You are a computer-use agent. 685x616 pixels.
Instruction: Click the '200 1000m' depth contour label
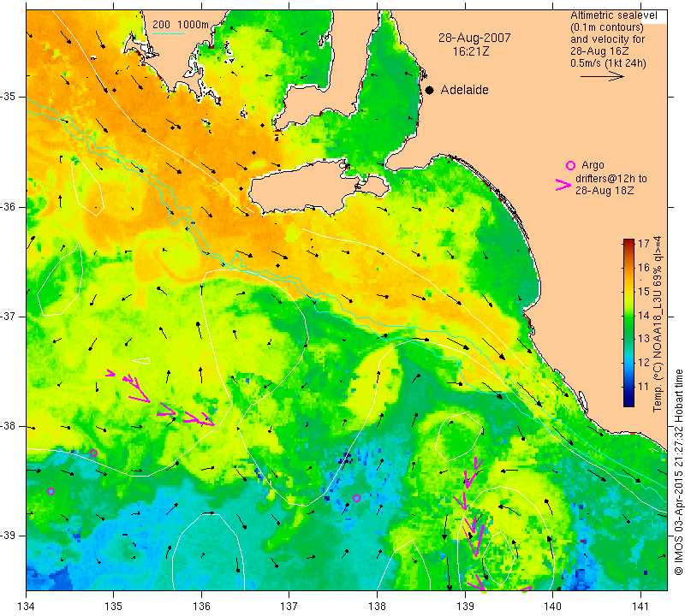click(181, 25)
